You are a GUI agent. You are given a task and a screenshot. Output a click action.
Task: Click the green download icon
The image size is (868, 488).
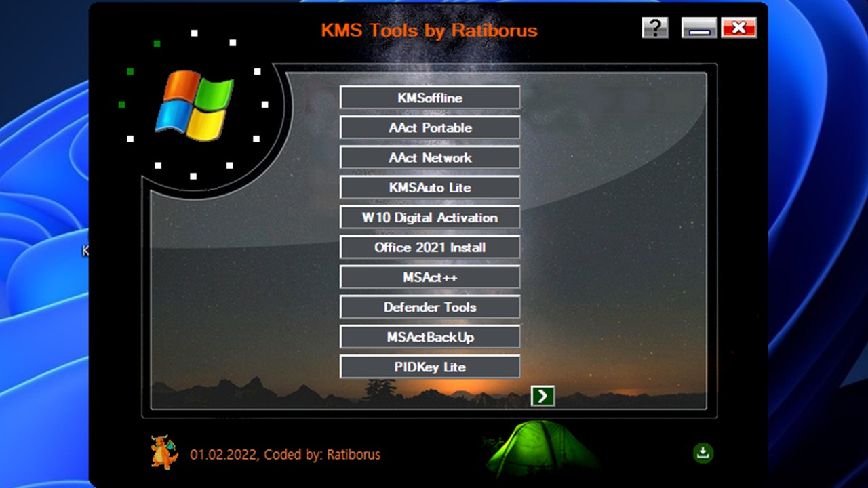click(x=703, y=453)
